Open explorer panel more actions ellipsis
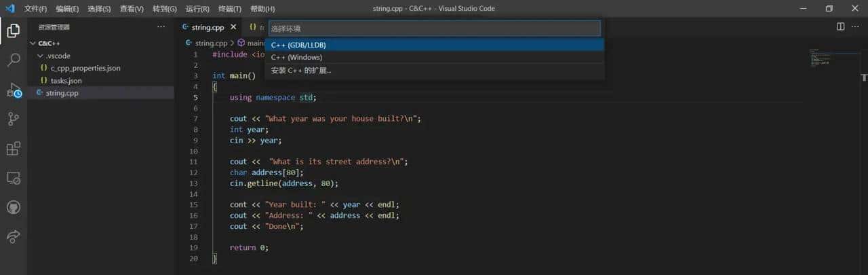Screen dimensions: 868x275 [161, 27]
